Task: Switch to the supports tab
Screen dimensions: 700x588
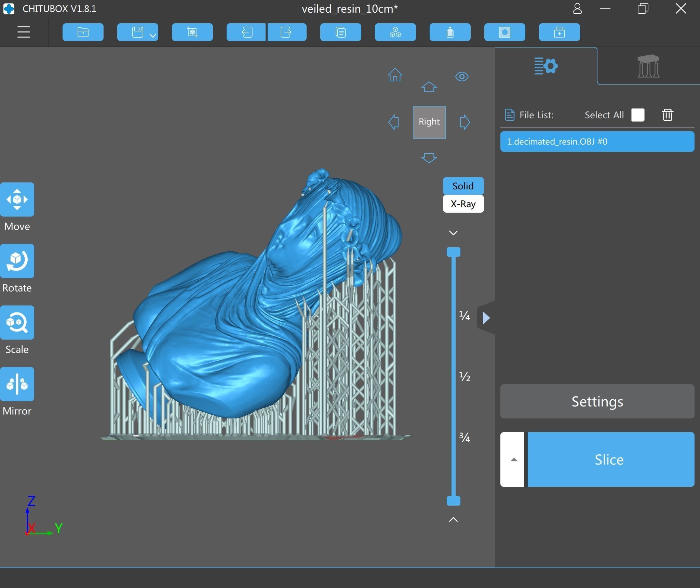Action: (648, 66)
